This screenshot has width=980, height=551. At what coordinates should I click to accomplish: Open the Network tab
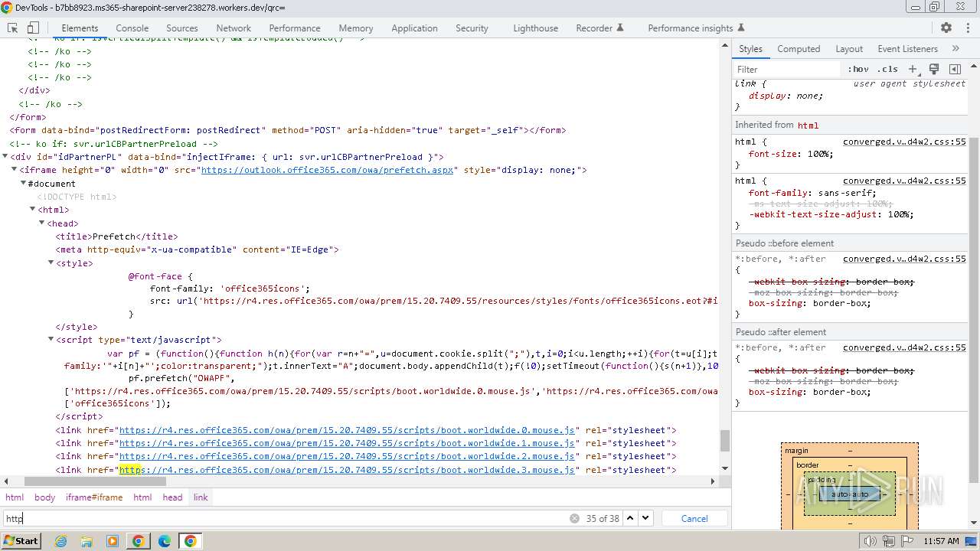click(234, 28)
